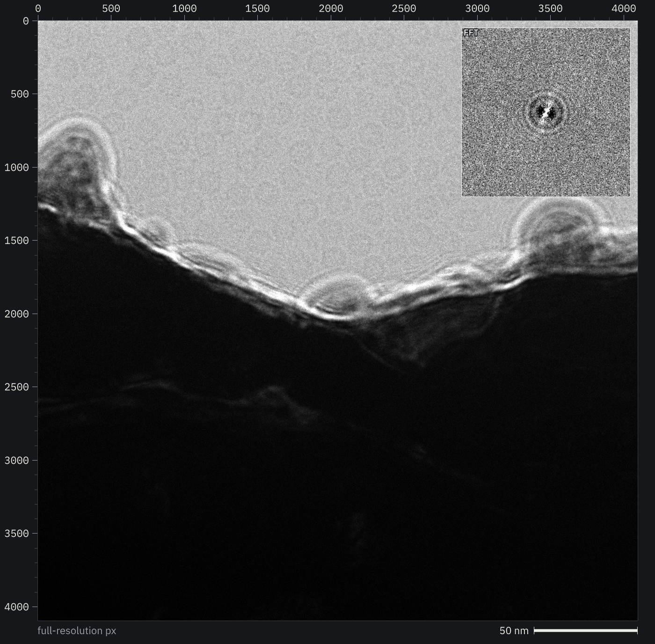
Task: Click the "500" tick label on the vertical axis
Action: (20, 94)
